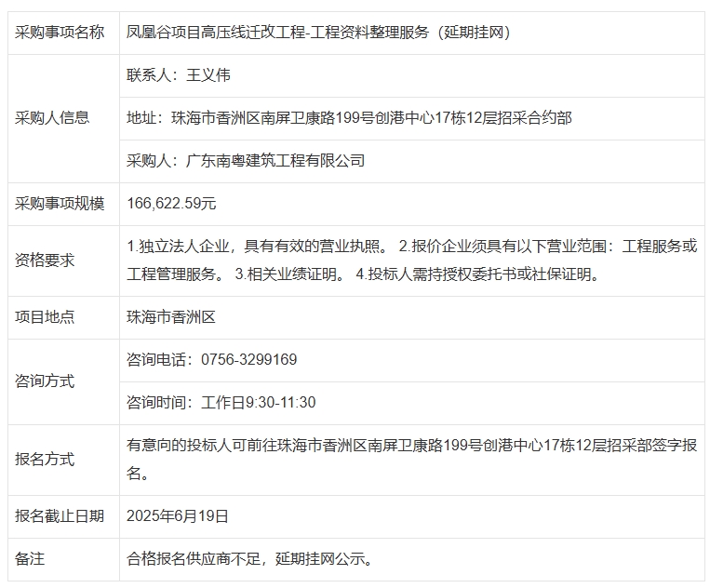This screenshot has width=710, height=588.
Task: Select the deadline date 2025年6月19日
Action: [x=178, y=516]
